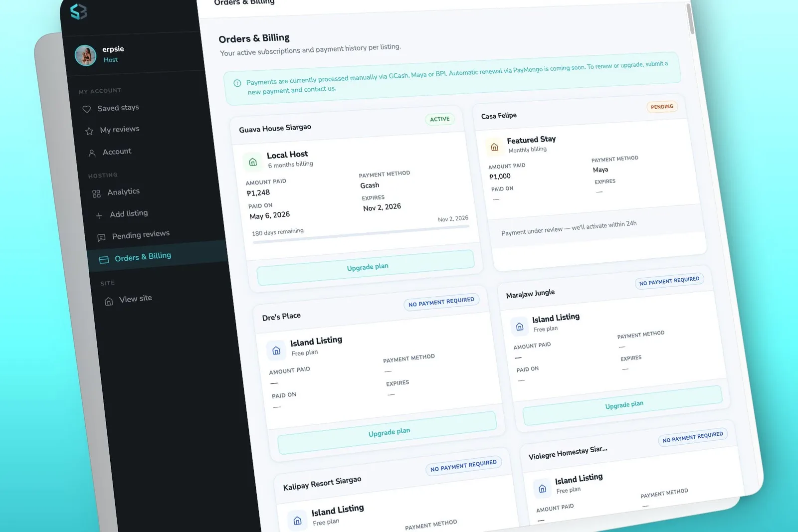The height and width of the screenshot is (532, 798).
Task: Click No Payment Required badge on Marajaw Jungle
Action: pos(669,281)
